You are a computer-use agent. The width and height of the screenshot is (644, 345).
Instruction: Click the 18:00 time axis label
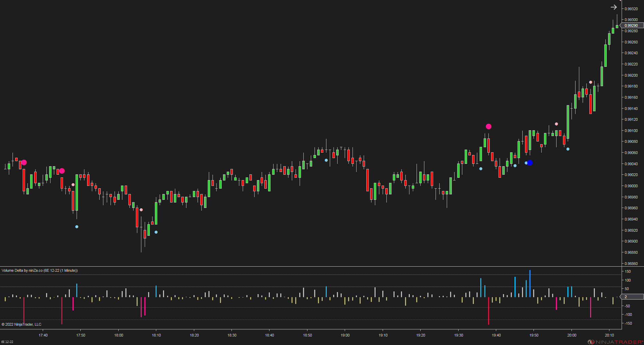119,335
